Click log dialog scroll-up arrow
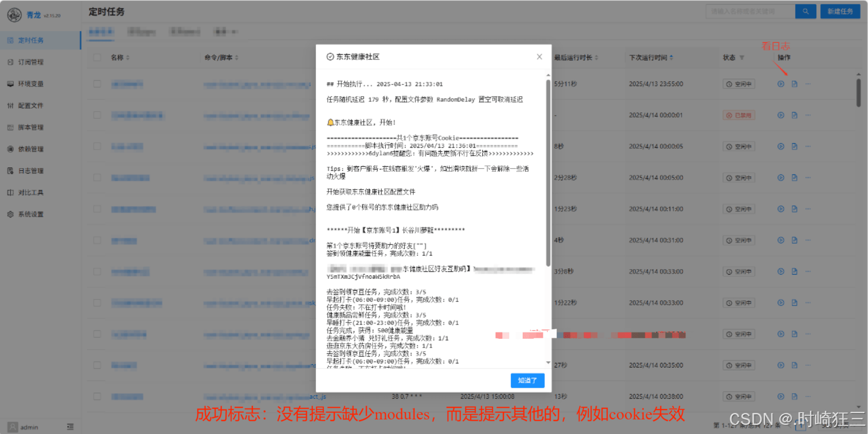868x434 pixels. 548,75
